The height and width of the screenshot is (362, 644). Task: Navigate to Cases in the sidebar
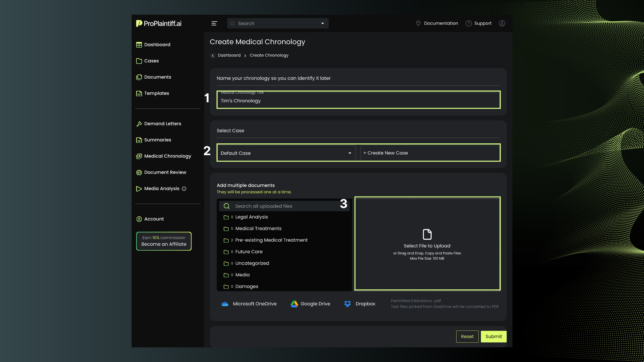151,61
